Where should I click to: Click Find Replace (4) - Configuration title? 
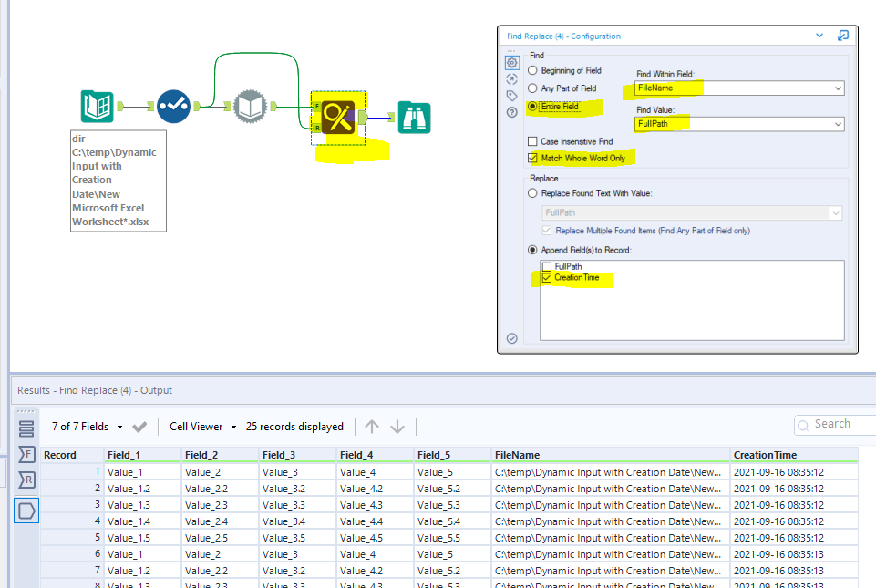tap(563, 36)
